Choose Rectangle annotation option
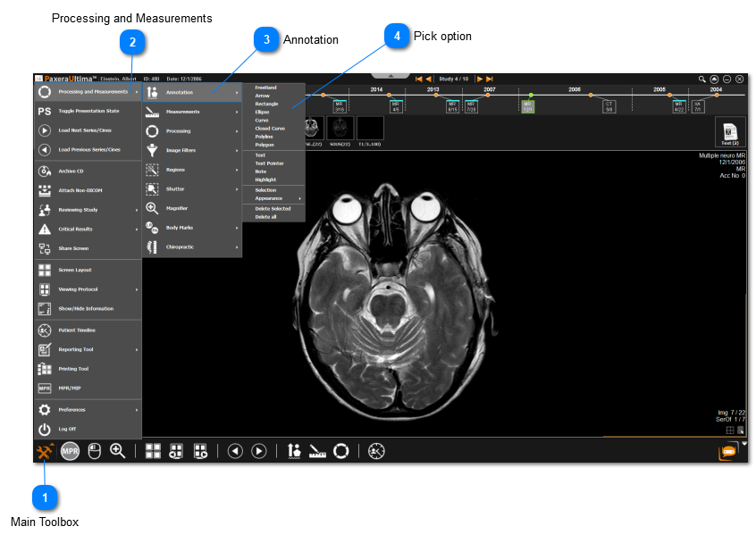This screenshot has height=543, width=756. coord(266,104)
